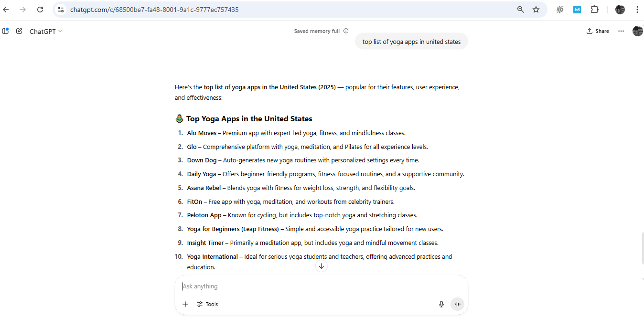This screenshot has height=318, width=644.
Task: Open the Chrome three-dot menu
Action: [637, 10]
